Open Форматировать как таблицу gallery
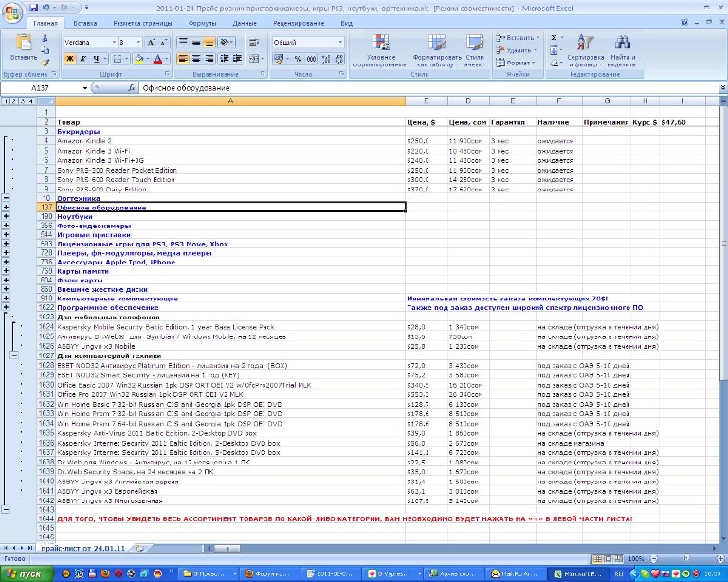Viewport: 728px width, 582px height. (x=436, y=50)
